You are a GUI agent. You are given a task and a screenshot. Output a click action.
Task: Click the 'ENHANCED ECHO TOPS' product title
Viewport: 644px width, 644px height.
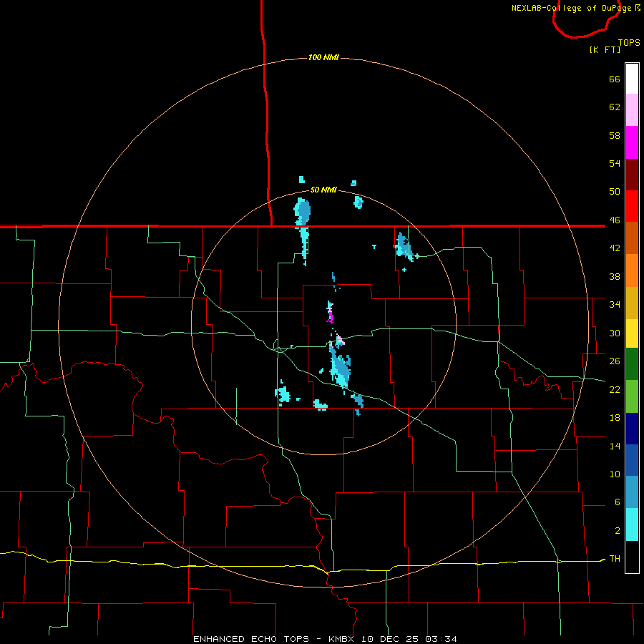pyautogui.click(x=251, y=639)
